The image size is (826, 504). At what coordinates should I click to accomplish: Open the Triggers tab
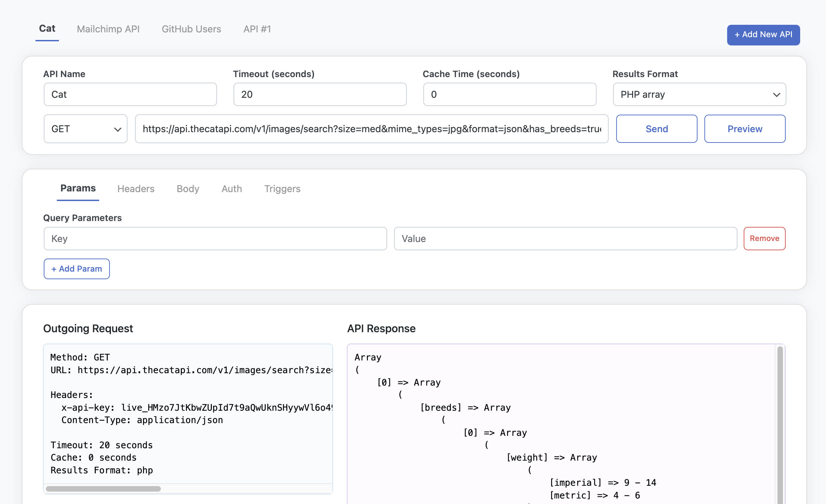(x=282, y=189)
